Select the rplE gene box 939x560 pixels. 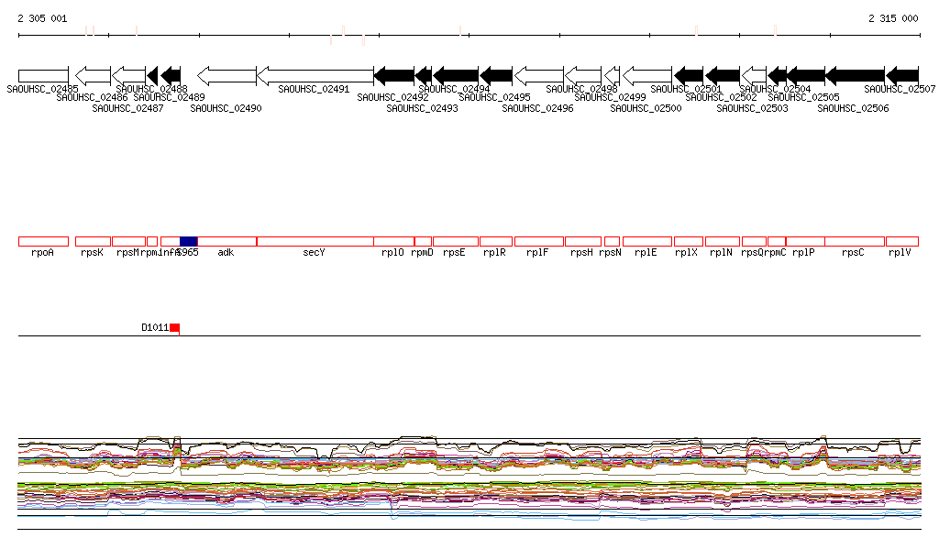(x=646, y=241)
